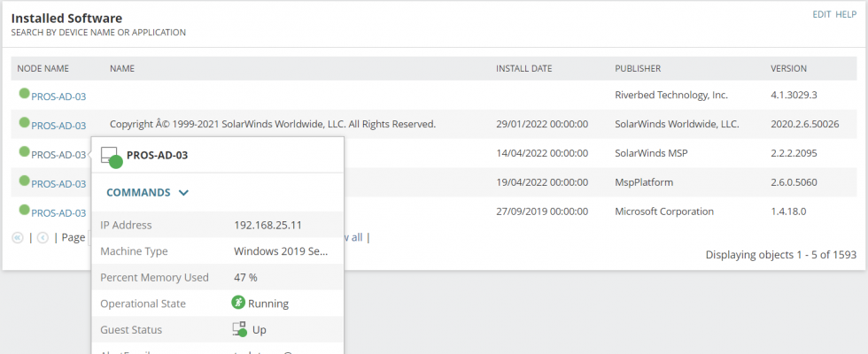The image size is (868, 354).
Task: Go to the previous page using the single-arrow icon
Action: [x=43, y=237]
